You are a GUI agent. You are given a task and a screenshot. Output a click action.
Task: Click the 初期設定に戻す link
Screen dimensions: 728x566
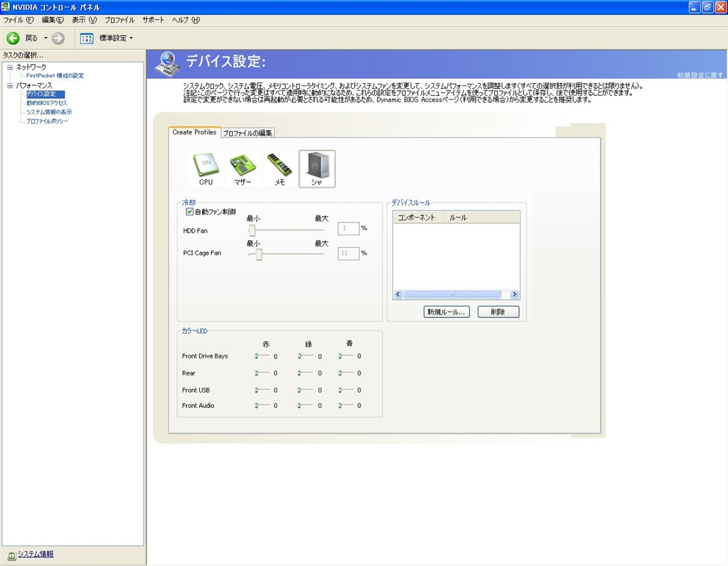pos(700,75)
